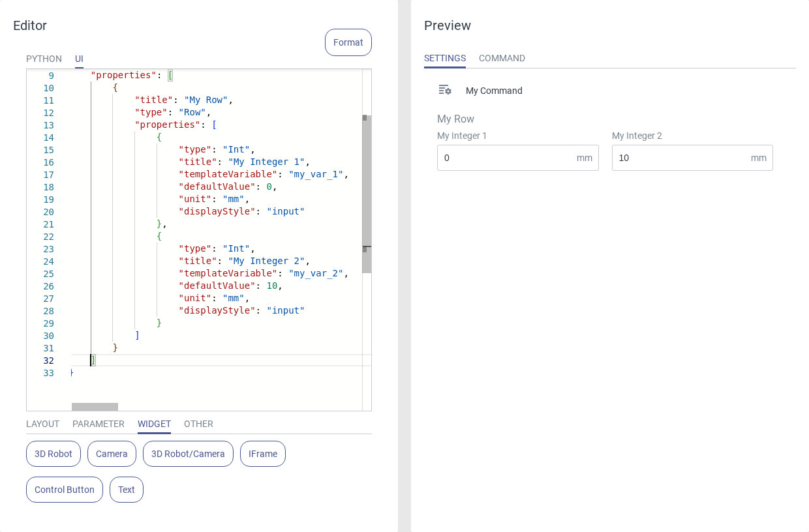
Task: Click the editor horizontal scrollbar thumb
Action: [x=95, y=407]
